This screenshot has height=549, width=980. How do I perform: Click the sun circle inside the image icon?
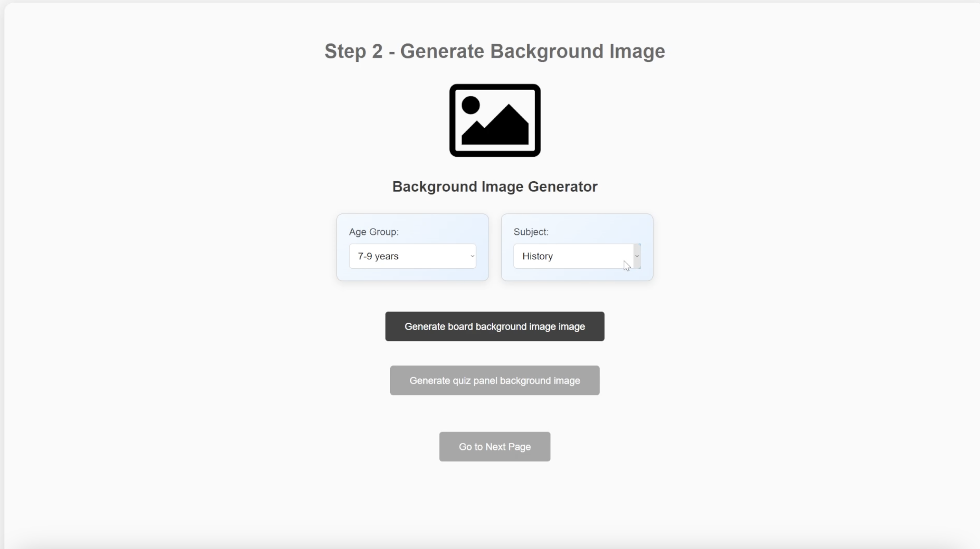pyautogui.click(x=471, y=105)
